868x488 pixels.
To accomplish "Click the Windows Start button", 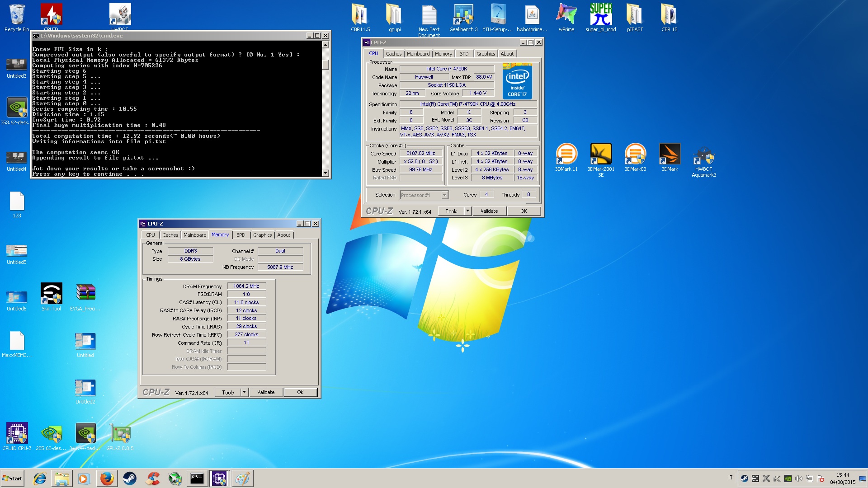I will pos(13,479).
